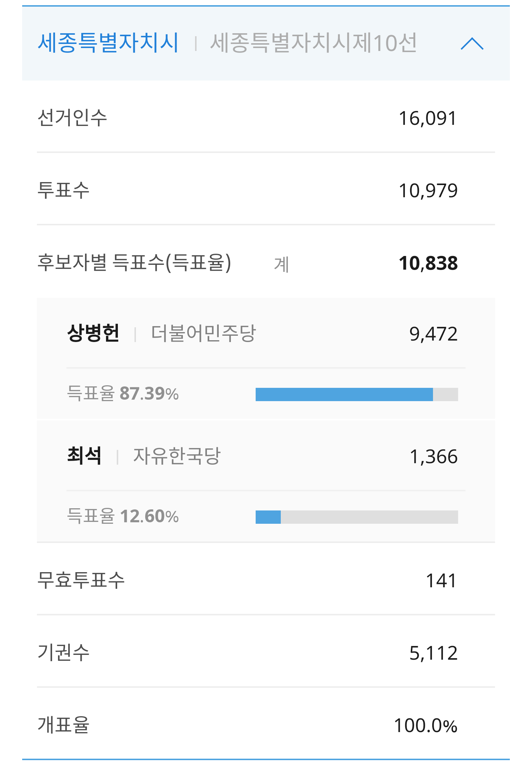This screenshot has width=532, height=762.
Task: Click the 개표율 100.0% value
Action: pyautogui.click(x=425, y=725)
